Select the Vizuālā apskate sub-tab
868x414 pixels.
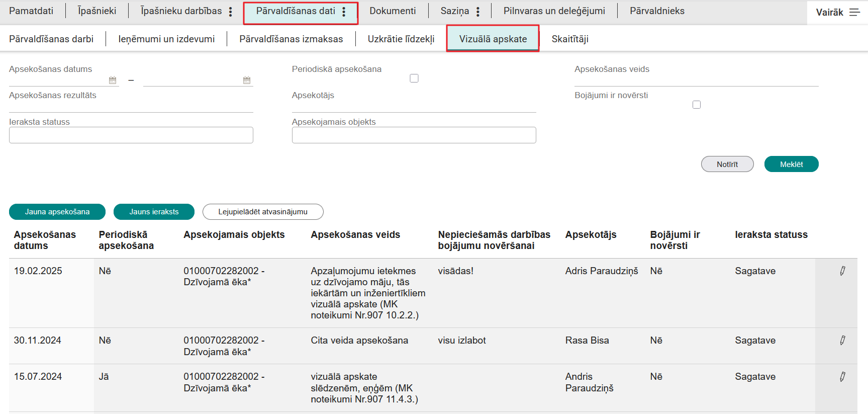click(493, 39)
